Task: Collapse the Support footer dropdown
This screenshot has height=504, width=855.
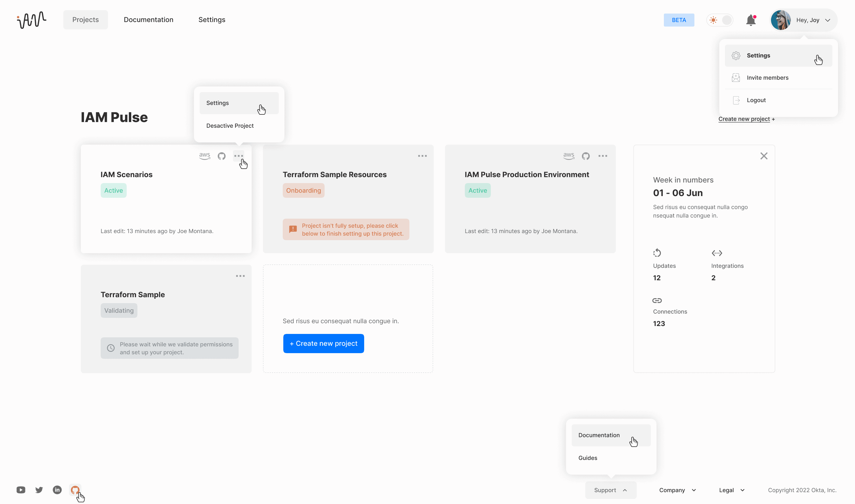Action: click(x=610, y=490)
